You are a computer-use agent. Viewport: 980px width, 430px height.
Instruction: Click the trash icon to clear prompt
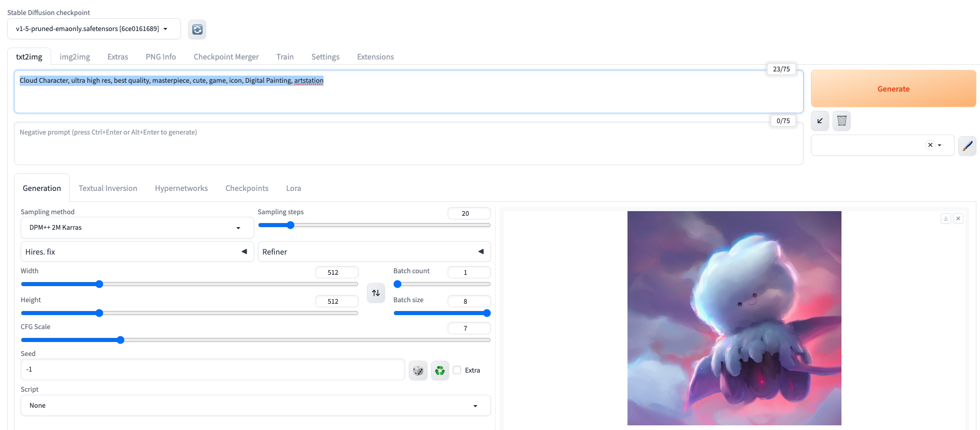pos(841,121)
